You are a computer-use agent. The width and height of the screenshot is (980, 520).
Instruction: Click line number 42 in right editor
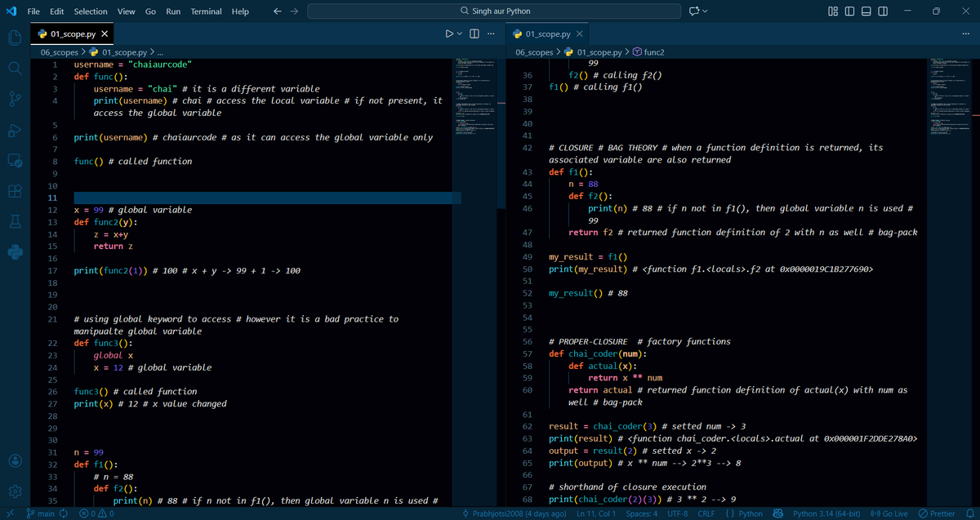527,148
